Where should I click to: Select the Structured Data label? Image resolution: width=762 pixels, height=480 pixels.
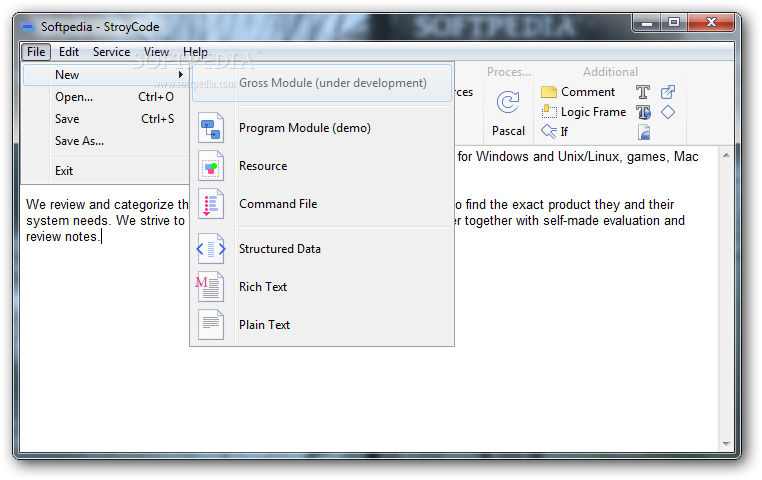(x=280, y=249)
